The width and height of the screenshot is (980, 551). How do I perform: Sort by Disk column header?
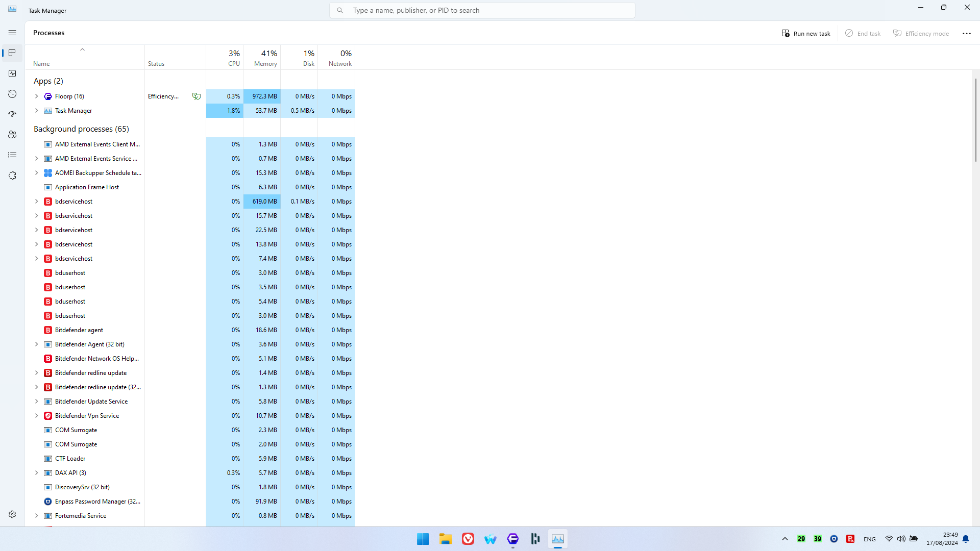299,58
